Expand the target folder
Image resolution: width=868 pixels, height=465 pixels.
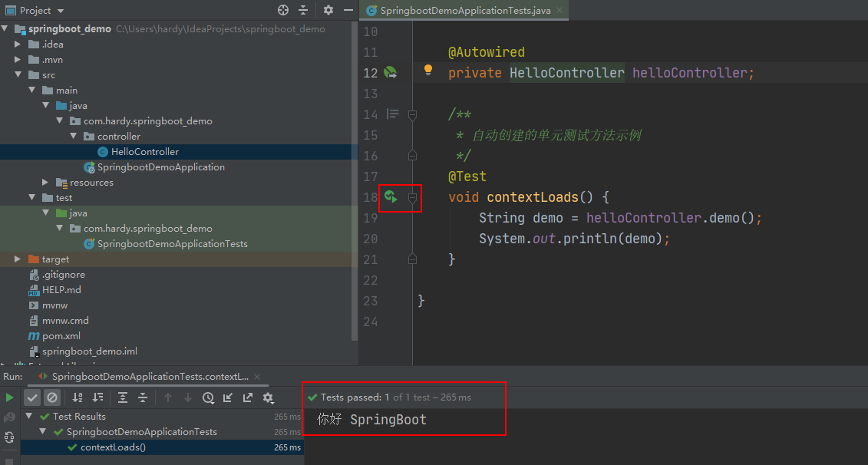[x=18, y=259]
